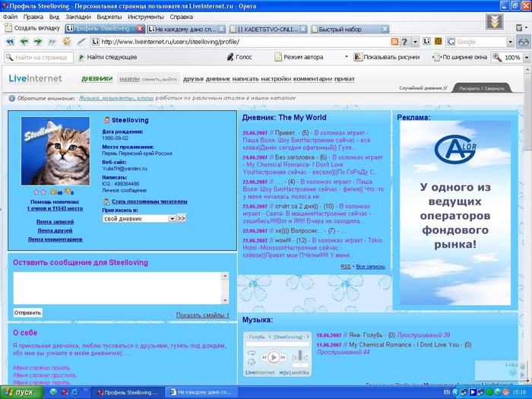Click the wand icon beside Reload
The width and height of the screenshot is (532, 399).
[81, 42]
